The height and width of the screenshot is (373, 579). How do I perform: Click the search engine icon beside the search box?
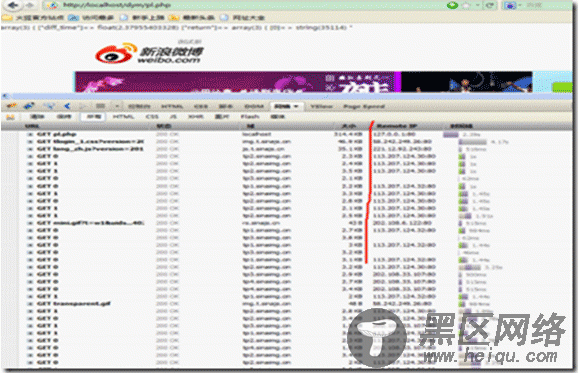510,5
